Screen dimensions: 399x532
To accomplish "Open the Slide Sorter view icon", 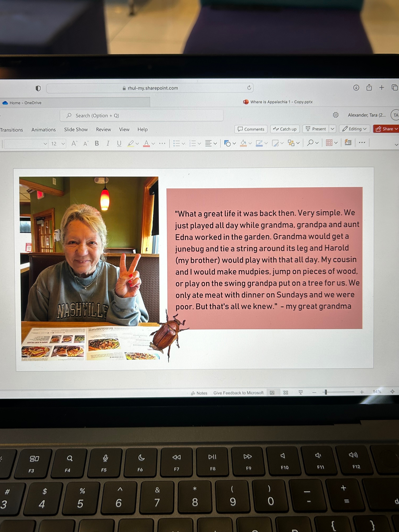I will (286, 393).
